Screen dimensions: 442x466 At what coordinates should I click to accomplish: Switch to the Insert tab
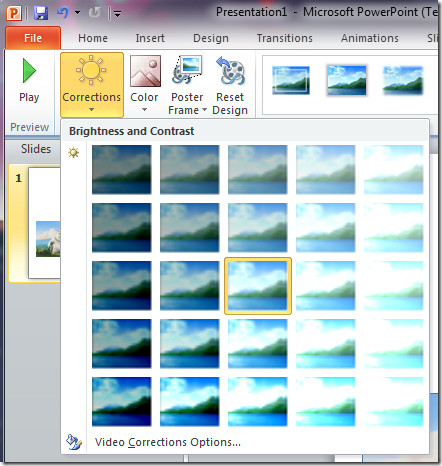pyautogui.click(x=150, y=38)
